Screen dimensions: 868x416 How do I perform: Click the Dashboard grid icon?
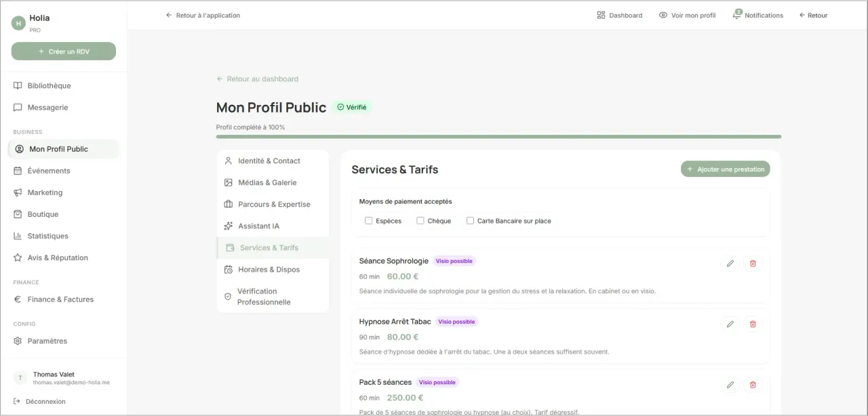pos(601,15)
